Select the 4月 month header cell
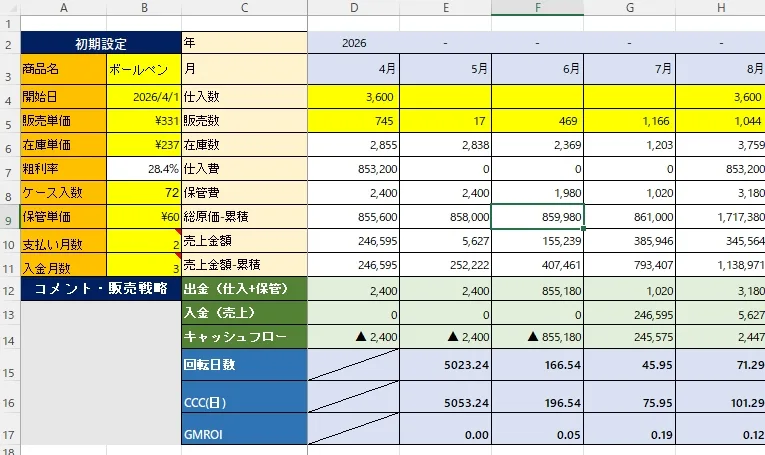 [354, 69]
